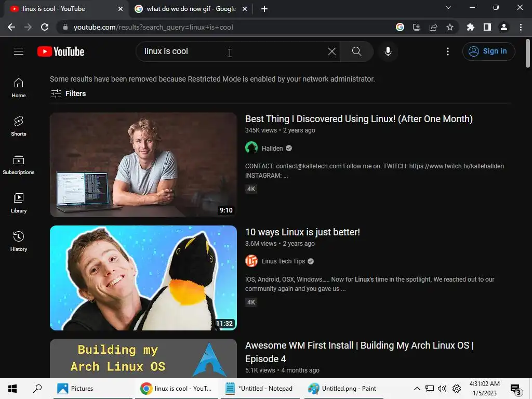
Task: Open Windows taskbar search
Action: [37, 389]
